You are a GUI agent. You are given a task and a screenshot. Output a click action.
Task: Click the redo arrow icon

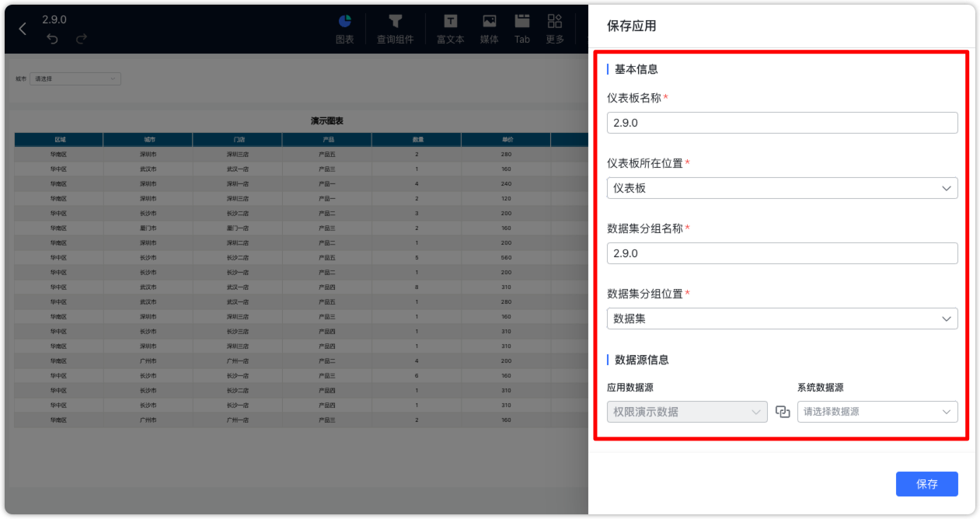tap(81, 37)
